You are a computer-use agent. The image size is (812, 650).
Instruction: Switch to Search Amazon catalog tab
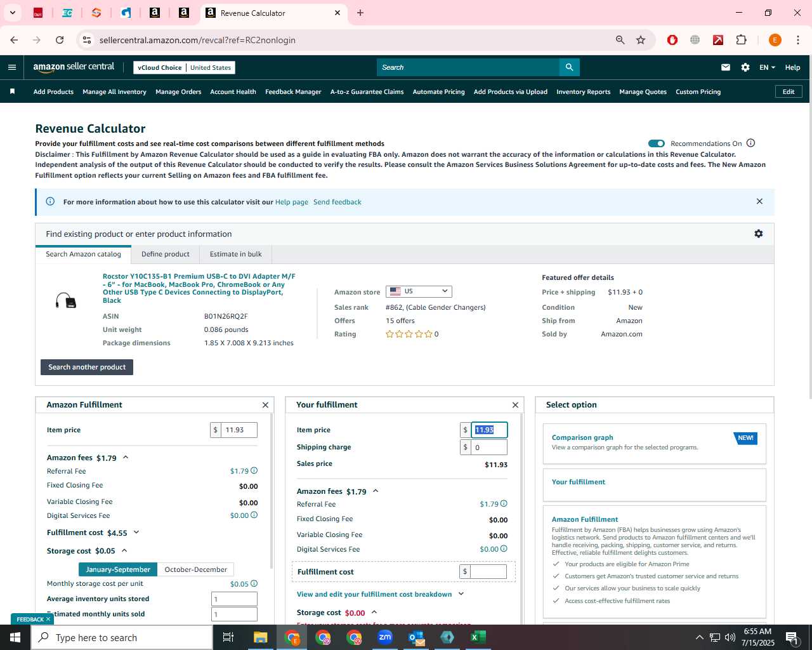tap(83, 254)
